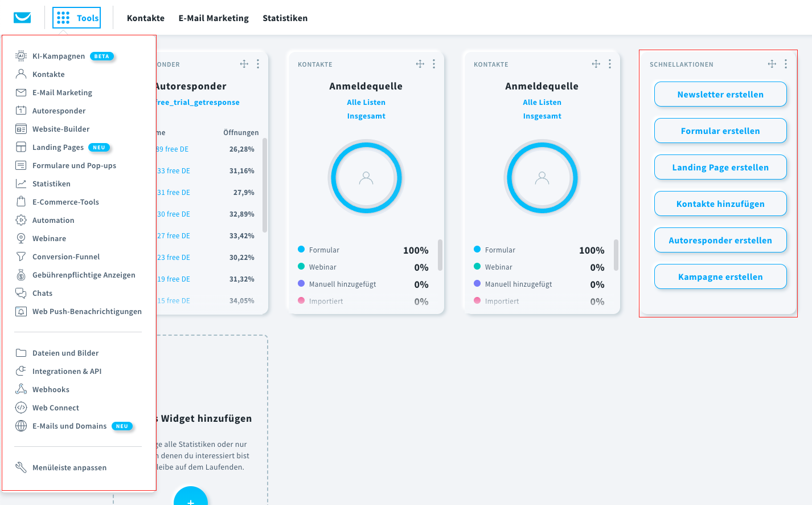
Task: Click the Website-Builder layout icon
Action: 21,129
